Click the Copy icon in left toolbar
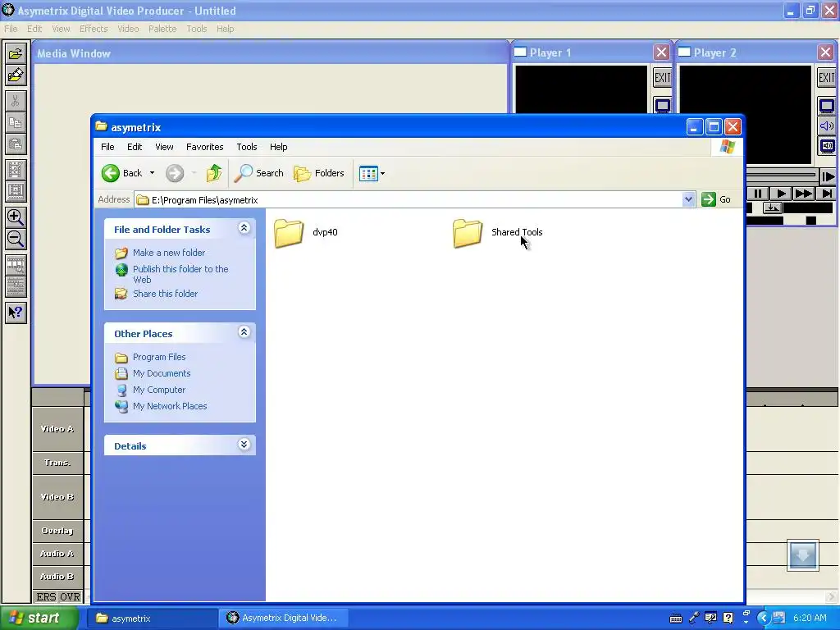840x630 pixels. coord(16,123)
